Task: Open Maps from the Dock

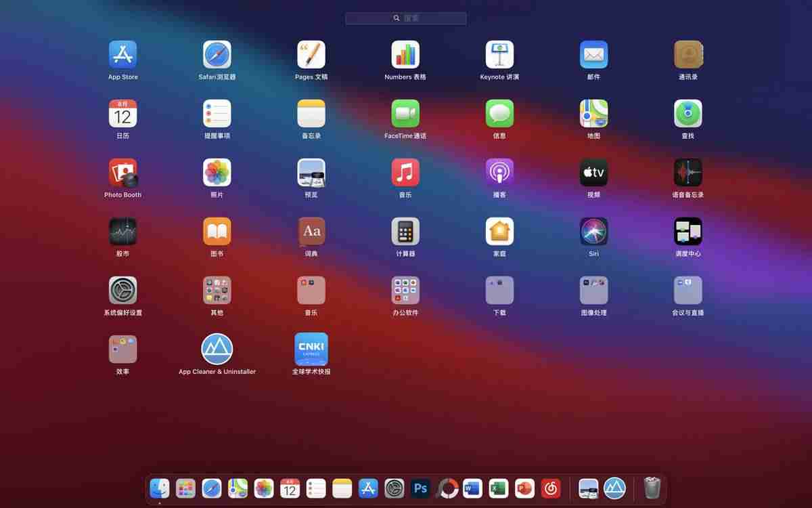Action: (238, 488)
